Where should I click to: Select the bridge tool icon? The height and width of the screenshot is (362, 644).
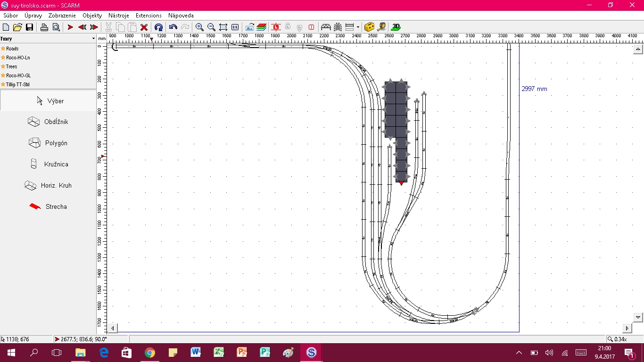tap(326, 27)
